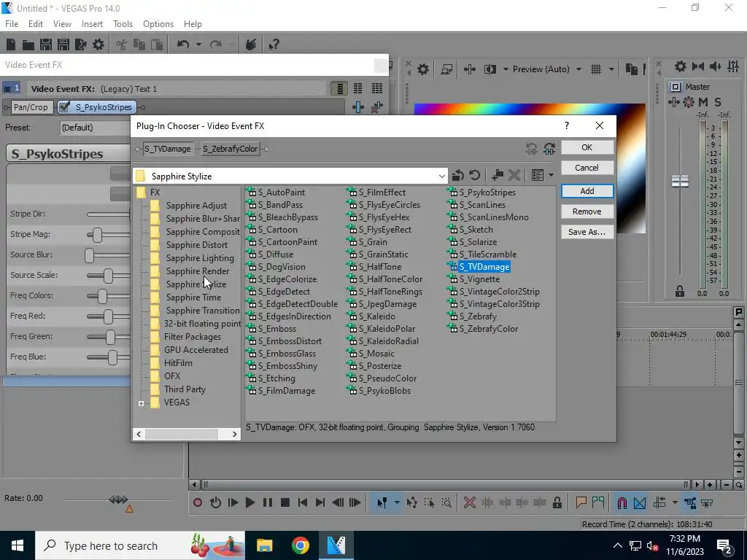This screenshot has width=747, height=560.
Task: Open the Sapphire Stylize folder dropdown
Action: point(441,176)
